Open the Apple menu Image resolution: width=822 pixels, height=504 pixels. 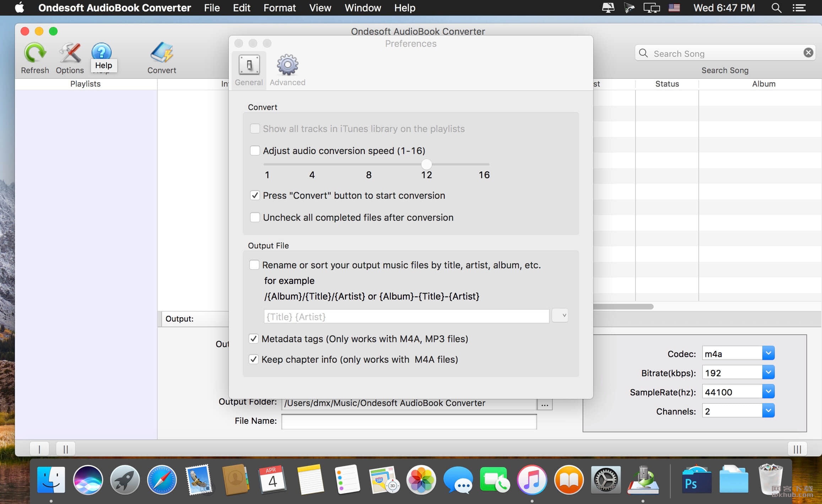[20, 7]
